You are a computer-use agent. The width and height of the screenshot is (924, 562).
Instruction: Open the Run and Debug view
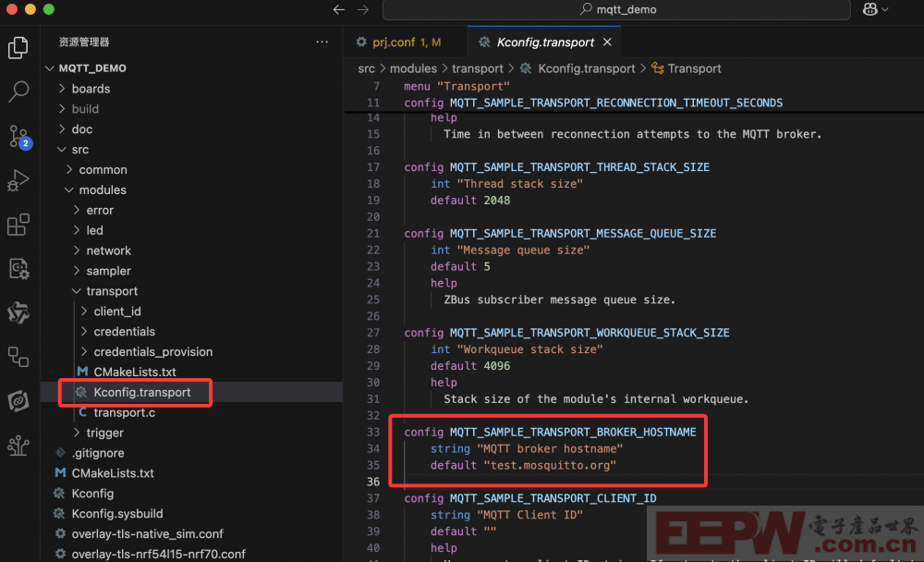pos(18,180)
